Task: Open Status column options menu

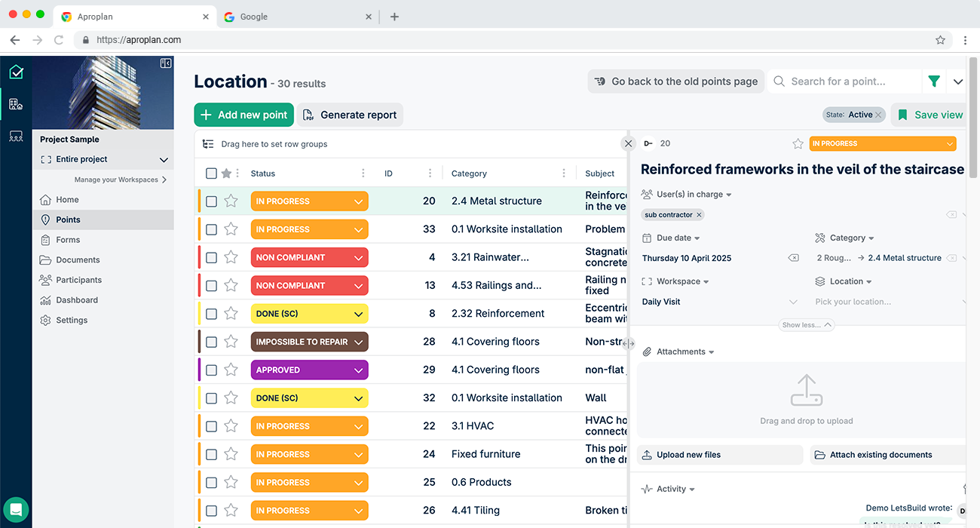Action: pyautogui.click(x=363, y=173)
